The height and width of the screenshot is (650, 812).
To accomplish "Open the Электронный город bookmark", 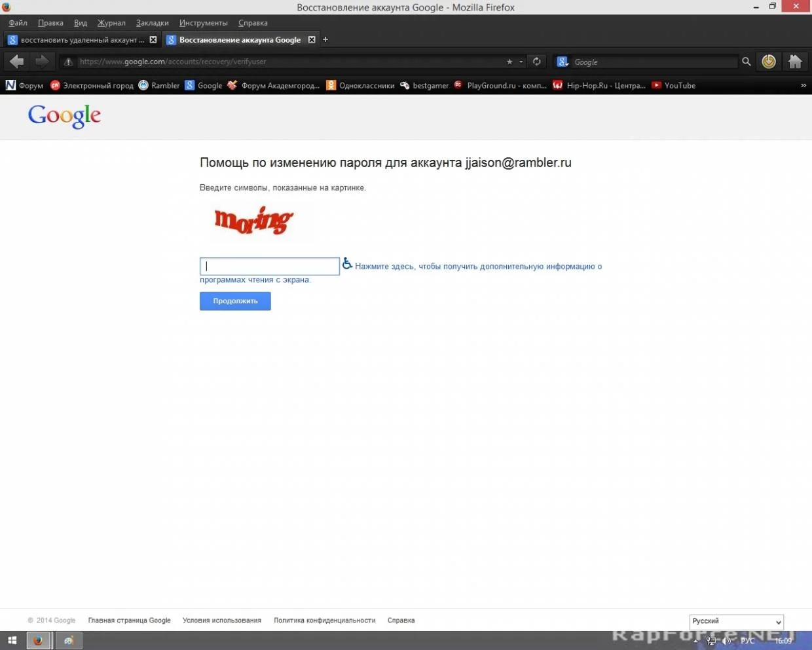I will 92,85.
